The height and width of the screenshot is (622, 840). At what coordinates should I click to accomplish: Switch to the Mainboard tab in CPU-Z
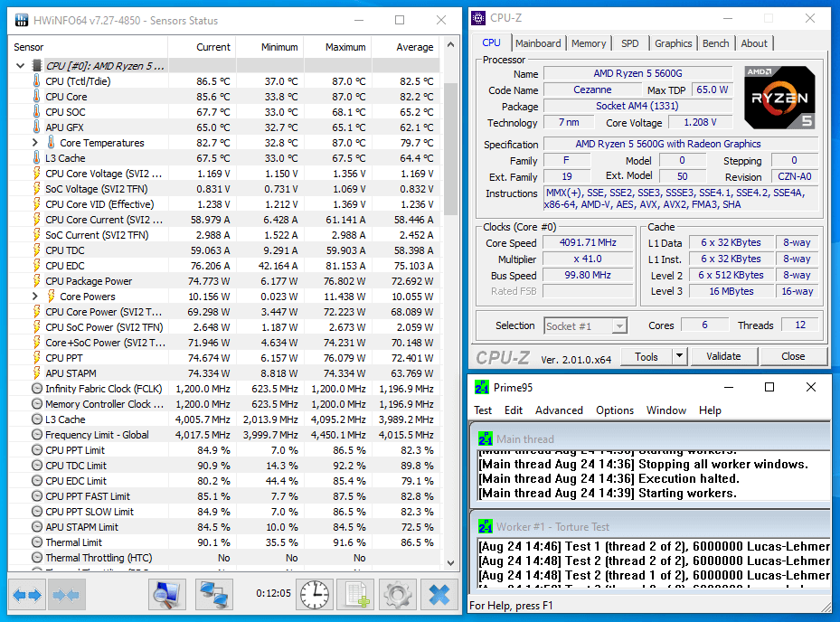click(x=538, y=43)
